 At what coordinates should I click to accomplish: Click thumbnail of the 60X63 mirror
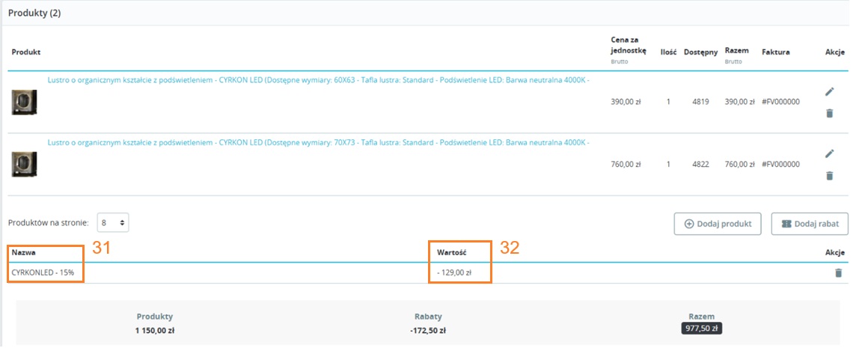[x=24, y=102]
